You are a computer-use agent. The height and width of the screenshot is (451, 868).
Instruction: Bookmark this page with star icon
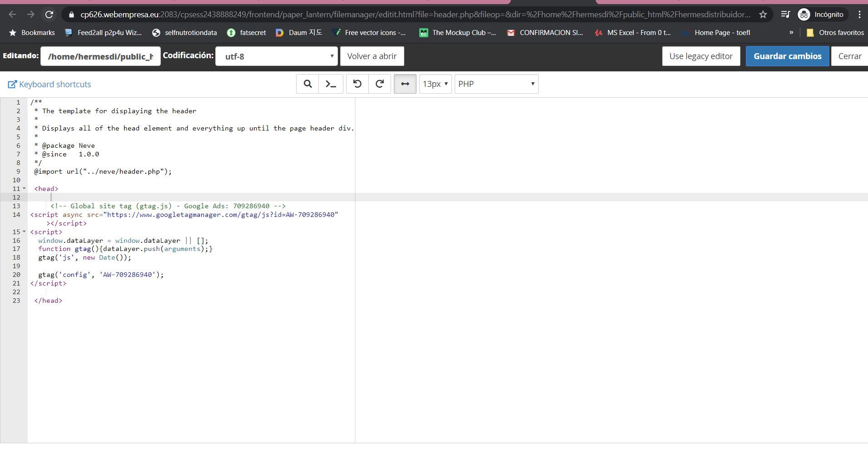pos(763,15)
